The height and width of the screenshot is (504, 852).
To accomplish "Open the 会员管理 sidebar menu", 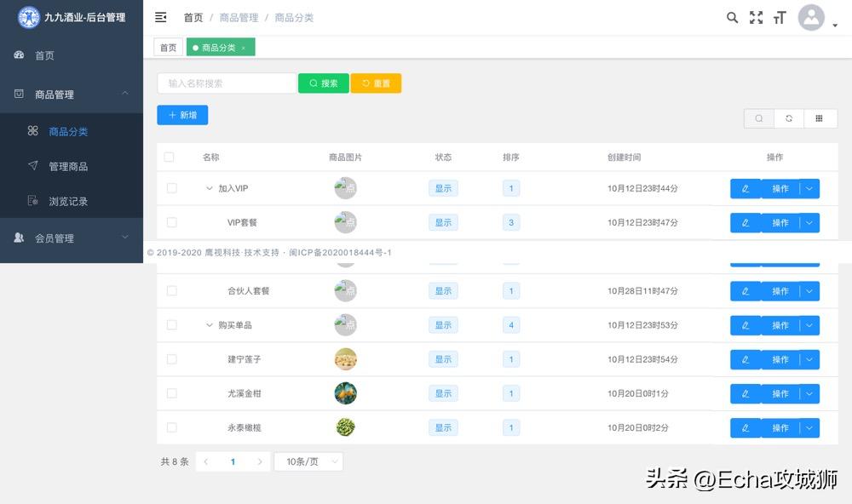I will pyautogui.click(x=56, y=238).
